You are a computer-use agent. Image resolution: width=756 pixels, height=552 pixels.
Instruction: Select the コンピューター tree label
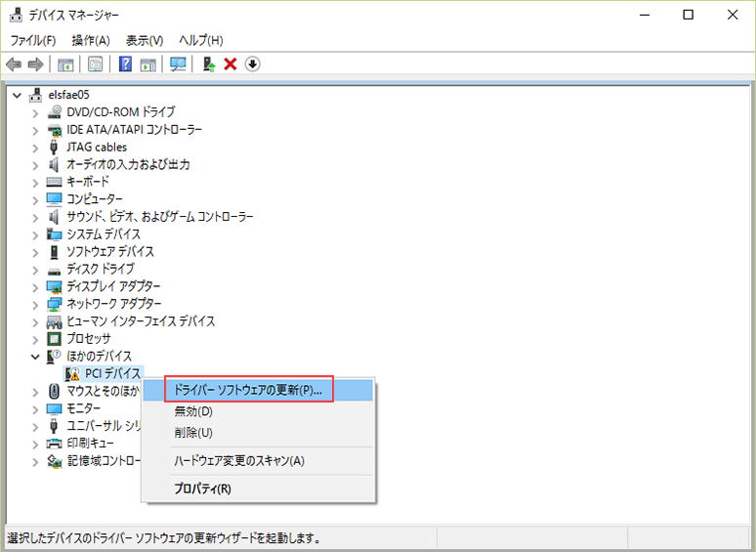click(95, 199)
